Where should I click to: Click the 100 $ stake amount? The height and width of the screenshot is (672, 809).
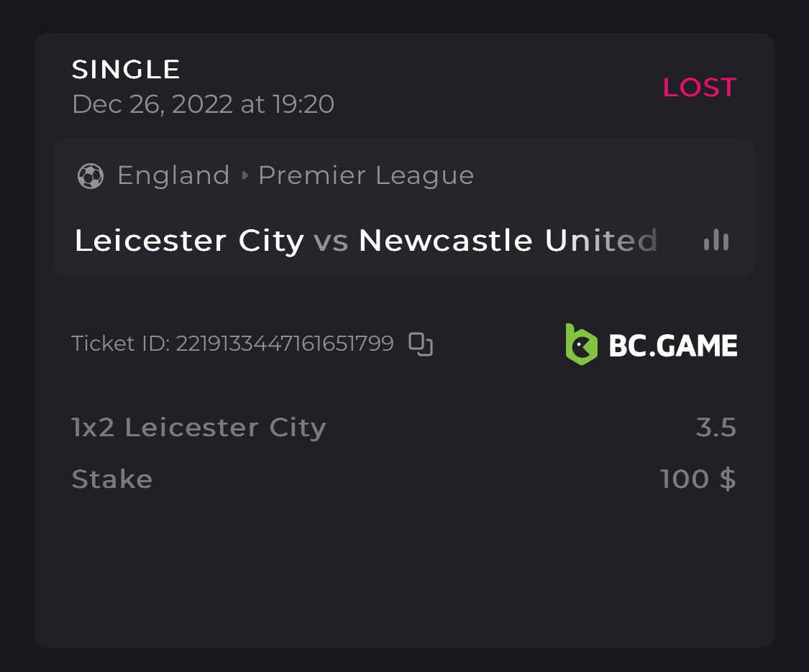coord(698,479)
